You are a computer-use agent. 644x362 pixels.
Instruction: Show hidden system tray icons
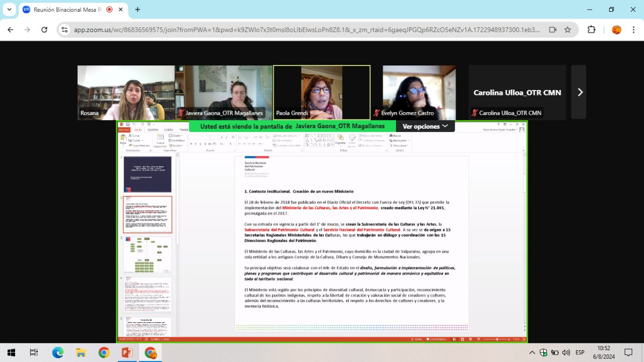click(x=532, y=352)
